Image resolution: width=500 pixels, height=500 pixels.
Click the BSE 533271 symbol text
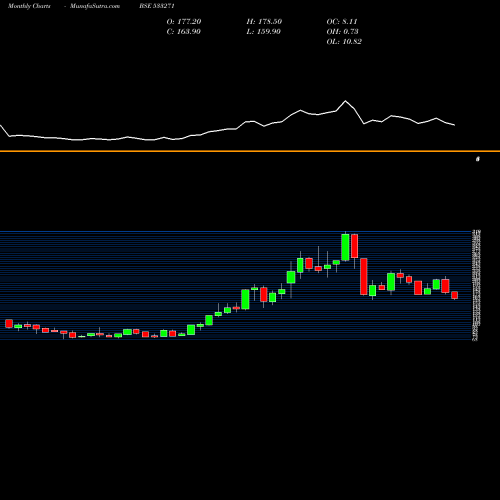pos(157,6)
